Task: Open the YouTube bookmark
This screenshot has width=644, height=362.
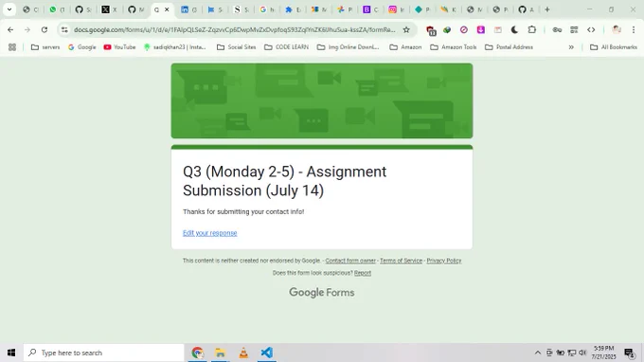Action: [119, 47]
